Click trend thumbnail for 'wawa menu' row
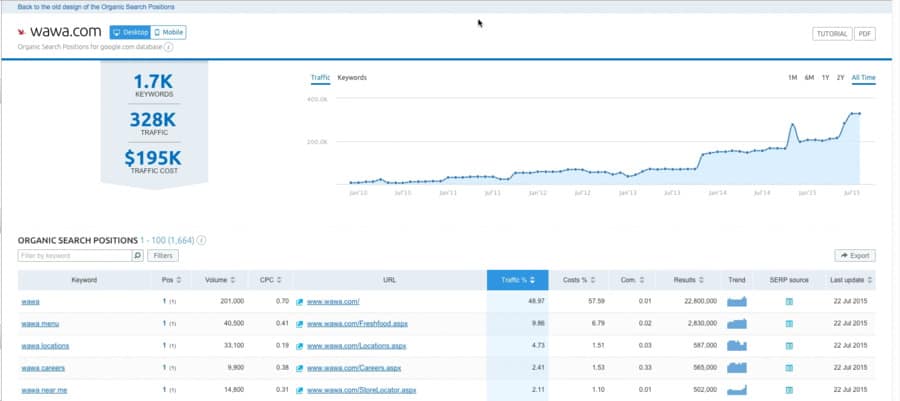Image resolution: width=900 pixels, height=401 pixels. pos(737,324)
